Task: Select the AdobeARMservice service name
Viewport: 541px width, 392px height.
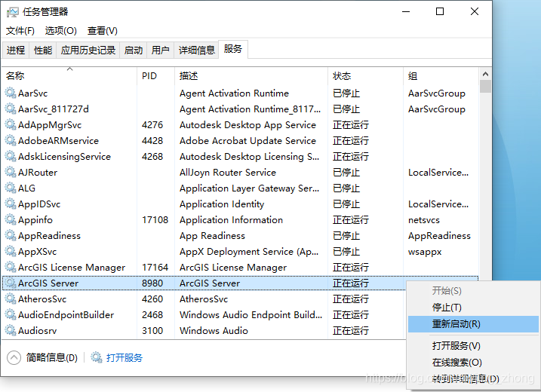Action: click(x=58, y=141)
